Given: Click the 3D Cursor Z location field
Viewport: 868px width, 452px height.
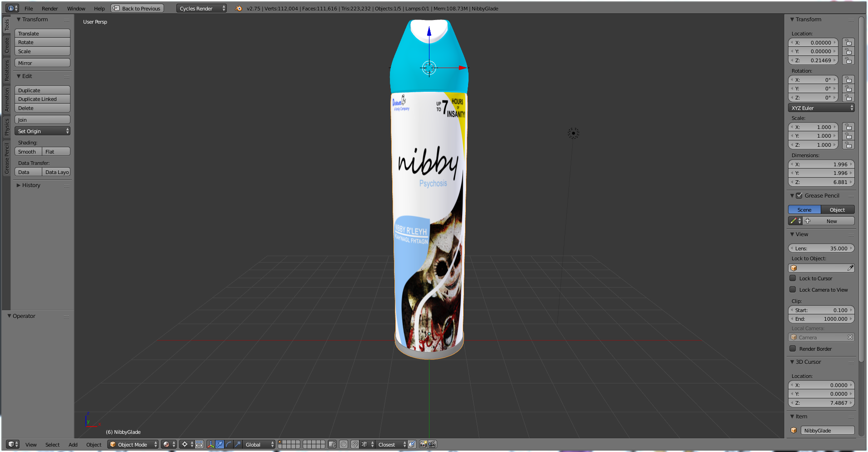Looking at the screenshot, I should 821,402.
